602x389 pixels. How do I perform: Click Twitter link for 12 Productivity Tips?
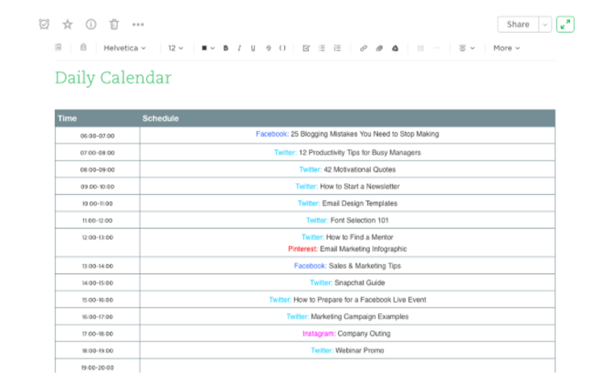(285, 152)
